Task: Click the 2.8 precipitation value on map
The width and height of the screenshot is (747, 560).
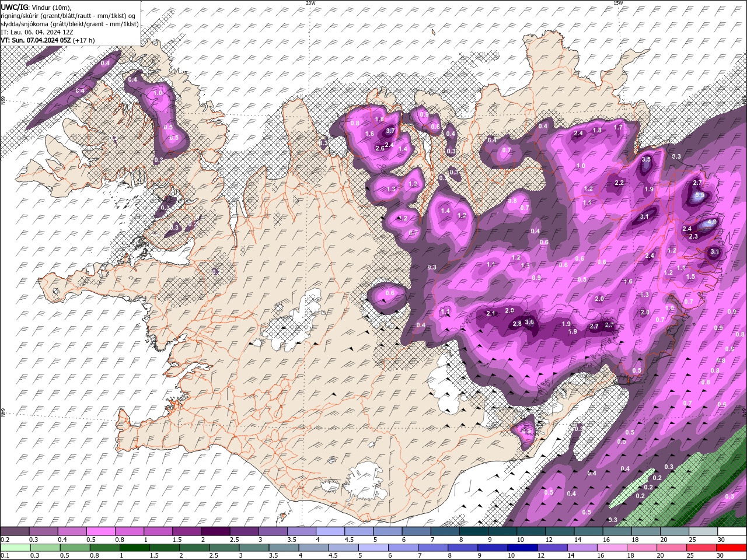Action: [x=516, y=324]
